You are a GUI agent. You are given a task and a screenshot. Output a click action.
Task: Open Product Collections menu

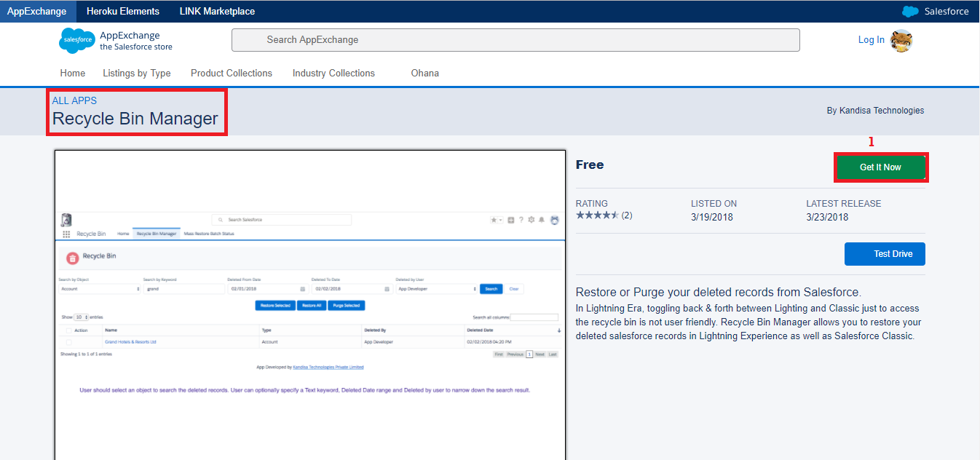pos(232,74)
